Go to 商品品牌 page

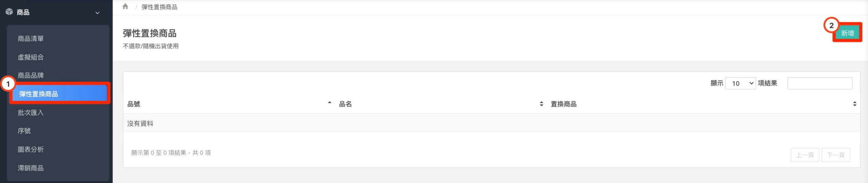point(31,75)
